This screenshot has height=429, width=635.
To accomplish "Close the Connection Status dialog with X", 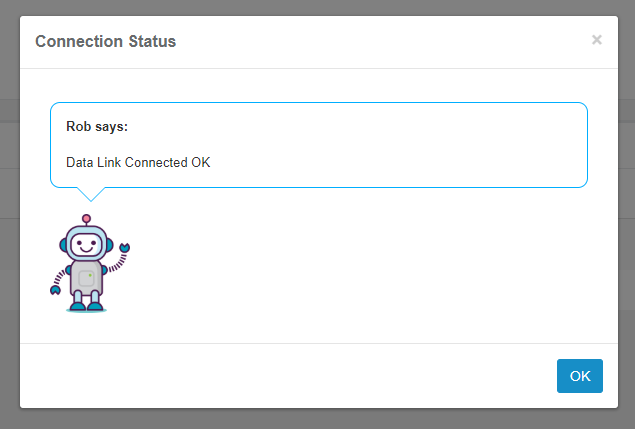I will click(597, 40).
